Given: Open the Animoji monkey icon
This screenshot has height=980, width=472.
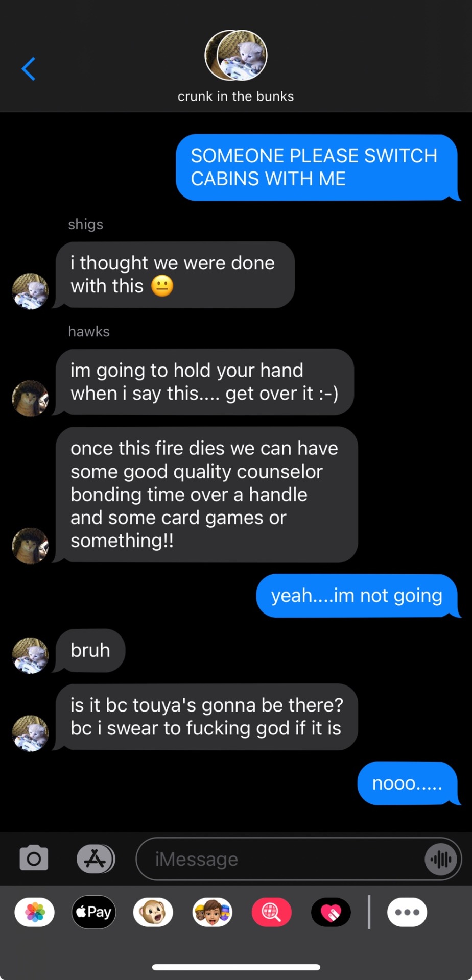Looking at the screenshot, I should tap(153, 912).
